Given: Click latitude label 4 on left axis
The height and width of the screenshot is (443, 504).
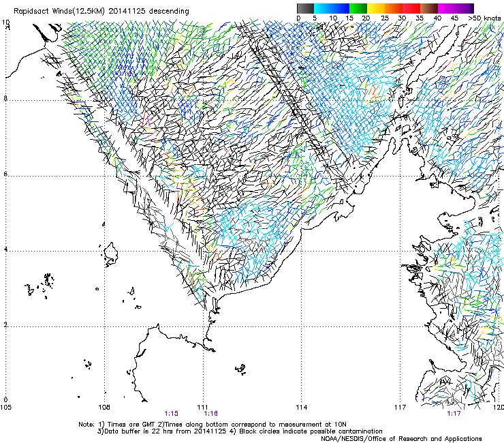Looking at the screenshot, I should tap(5, 249).
